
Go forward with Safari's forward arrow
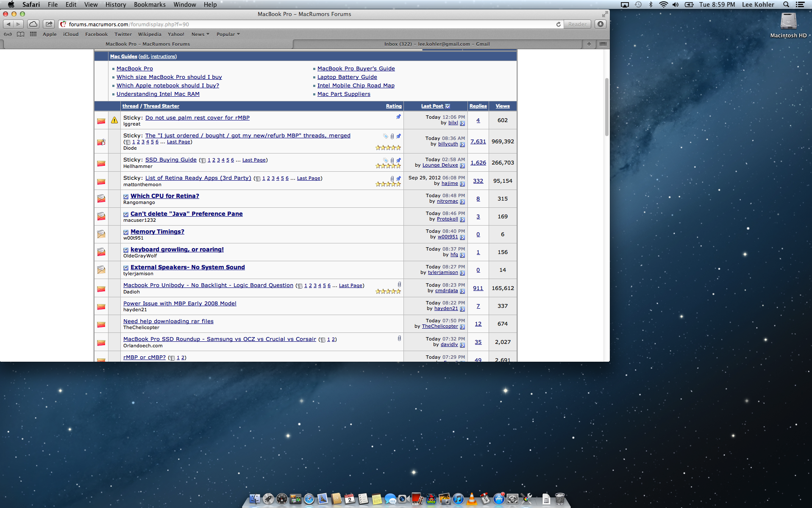pos(19,24)
